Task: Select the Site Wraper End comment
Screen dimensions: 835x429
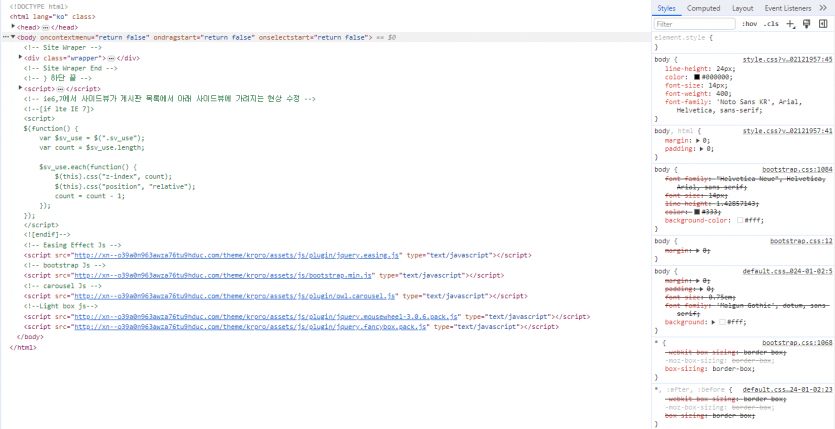Action: pos(70,68)
